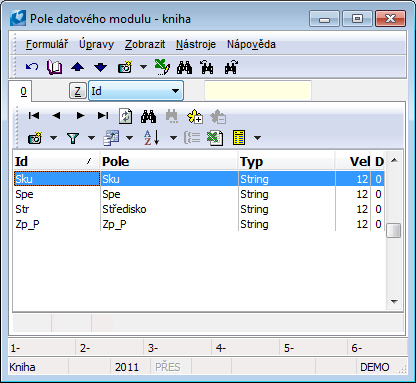The height and width of the screenshot is (383, 416).
Task: Go to next record
Action: [80, 116]
